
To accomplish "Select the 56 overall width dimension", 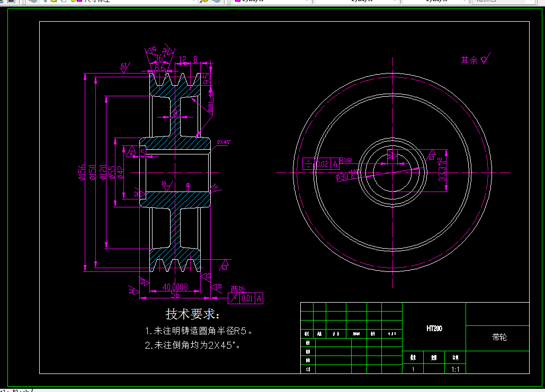I will [x=175, y=295].
